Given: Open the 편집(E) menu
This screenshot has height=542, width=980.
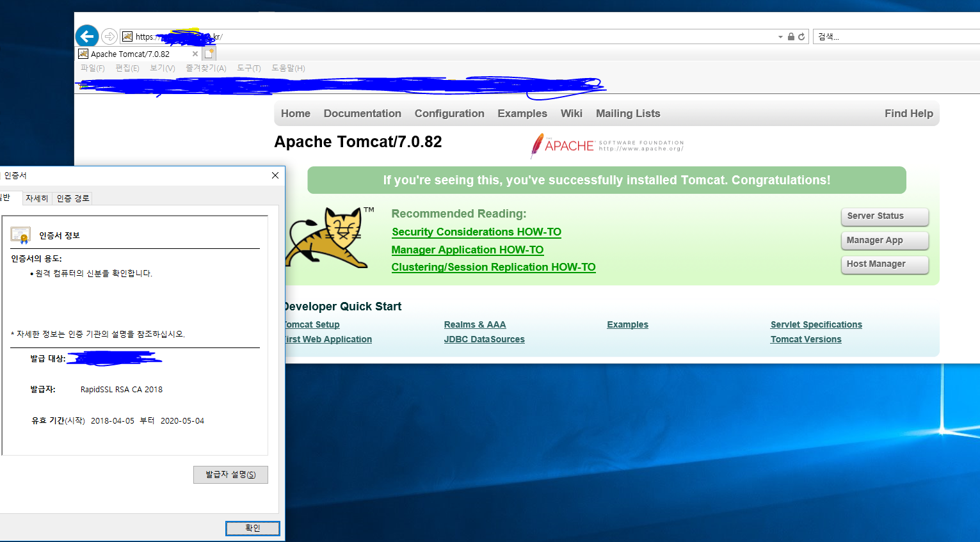Looking at the screenshot, I should [x=127, y=68].
